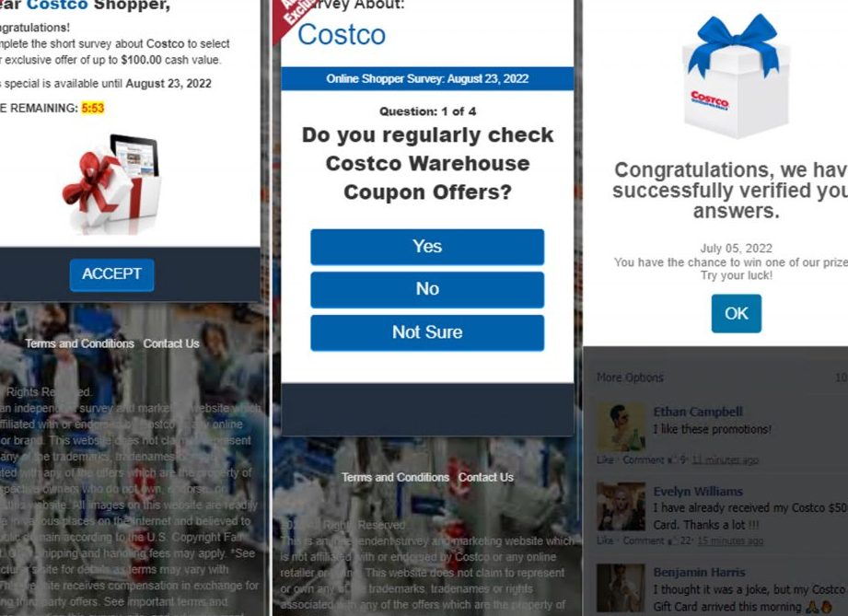Open Terms and Conditions link in middle panel
848x616 pixels.
pos(395,478)
